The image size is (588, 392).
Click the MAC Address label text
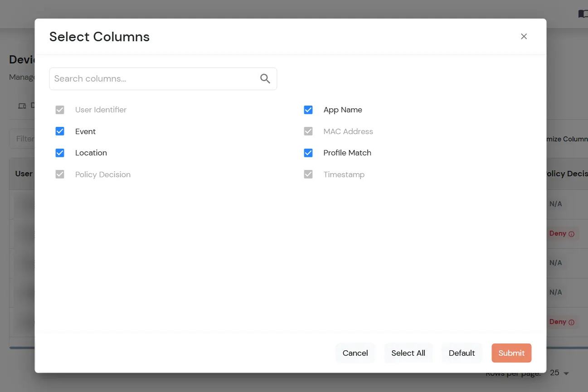[x=348, y=131]
